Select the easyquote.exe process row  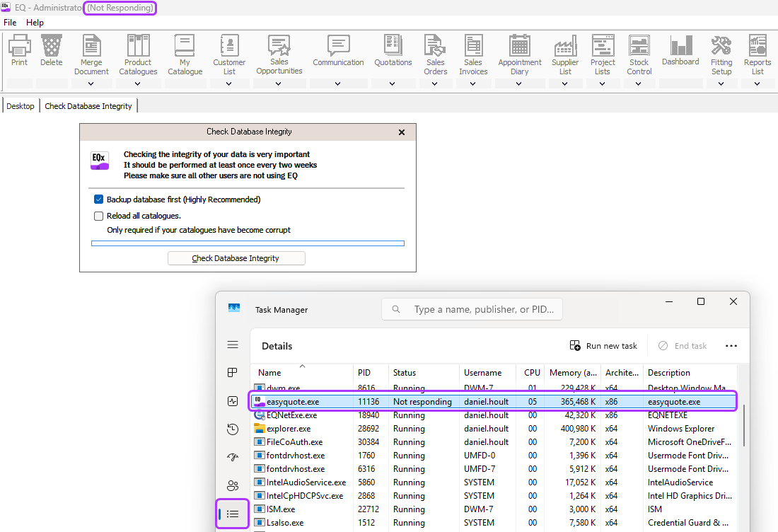click(493, 402)
